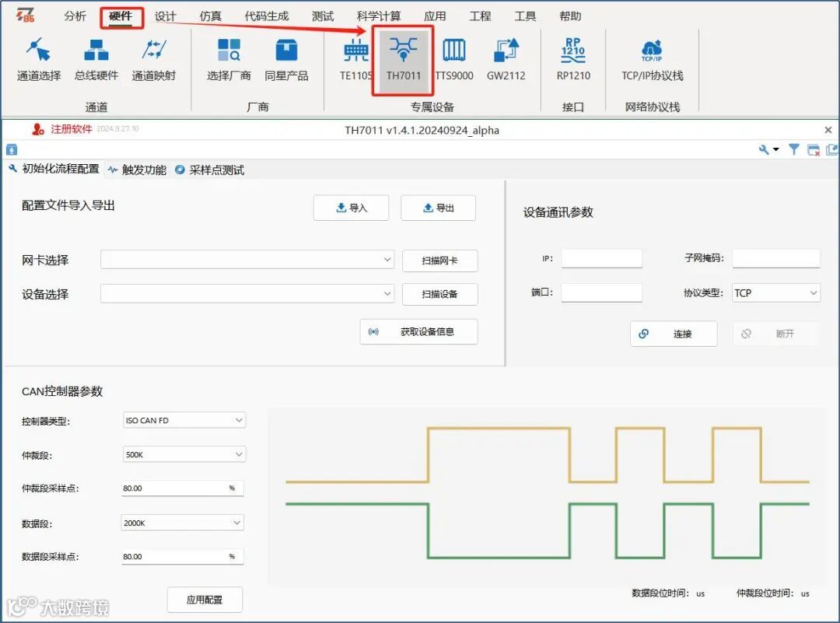Click the window-with-red-x toolbar icon

[814, 150]
